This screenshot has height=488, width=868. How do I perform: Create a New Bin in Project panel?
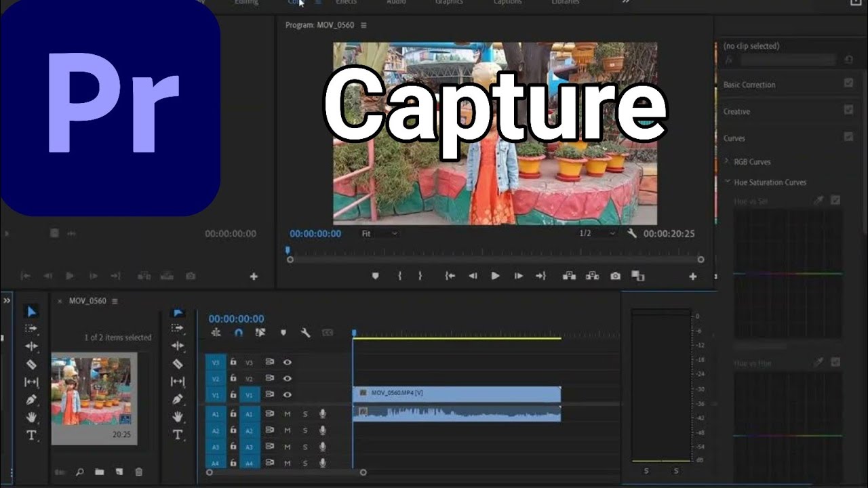point(99,472)
